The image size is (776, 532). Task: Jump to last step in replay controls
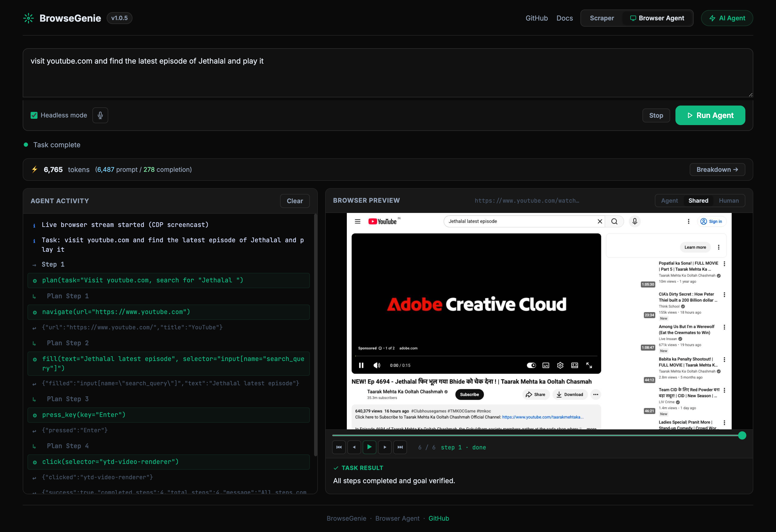(x=400, y=447)
